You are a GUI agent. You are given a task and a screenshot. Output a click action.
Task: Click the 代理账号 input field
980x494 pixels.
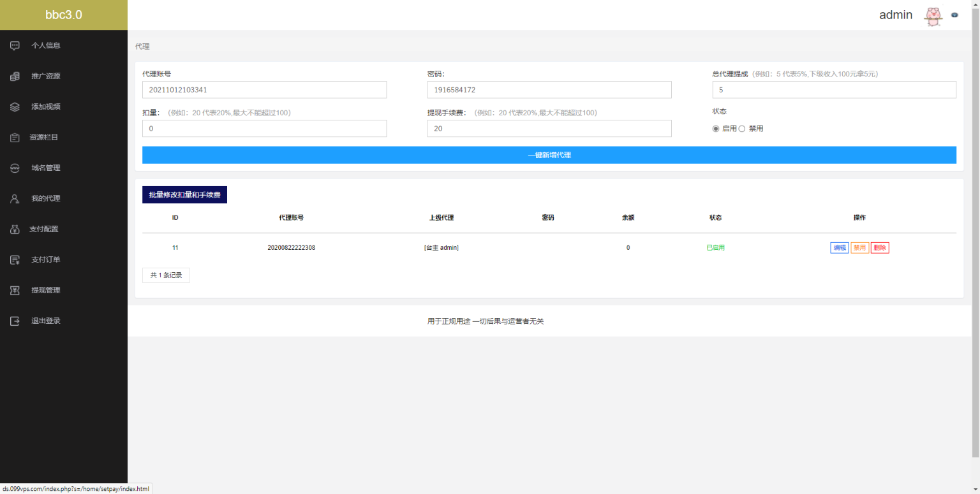tap(264, 90)
